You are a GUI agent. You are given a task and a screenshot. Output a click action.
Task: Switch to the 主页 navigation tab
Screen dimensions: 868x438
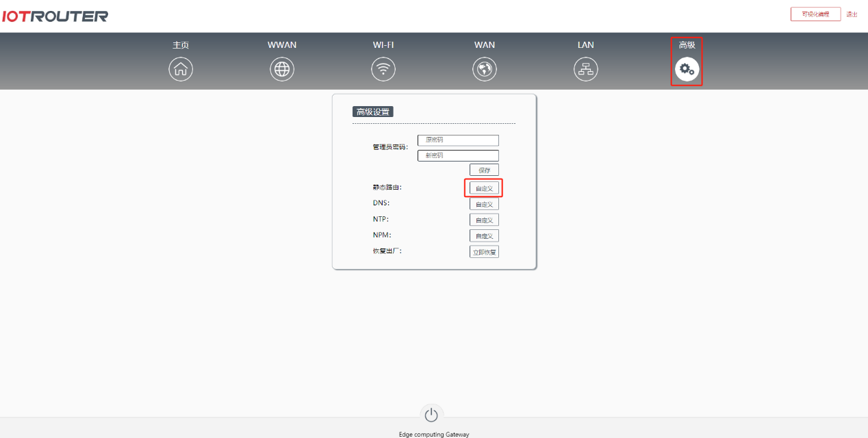(181, 44)
